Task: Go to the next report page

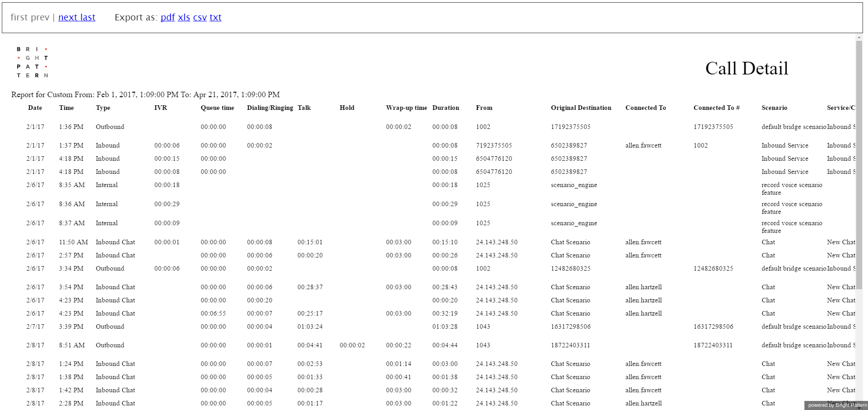Action: tap(68, 17)
